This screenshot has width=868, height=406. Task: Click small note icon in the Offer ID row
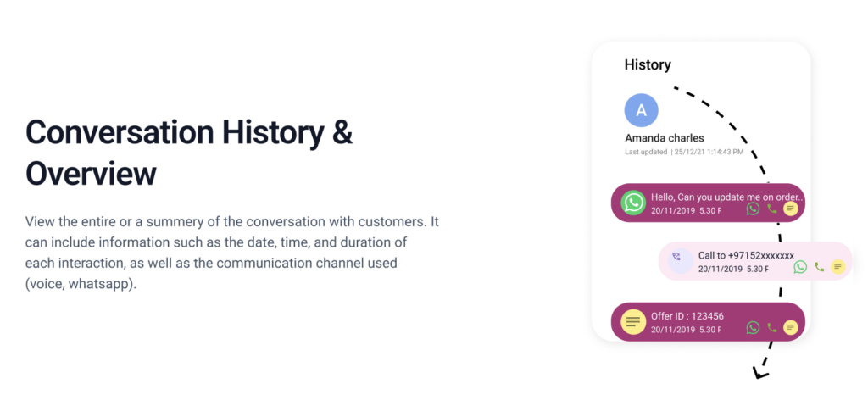791,327
